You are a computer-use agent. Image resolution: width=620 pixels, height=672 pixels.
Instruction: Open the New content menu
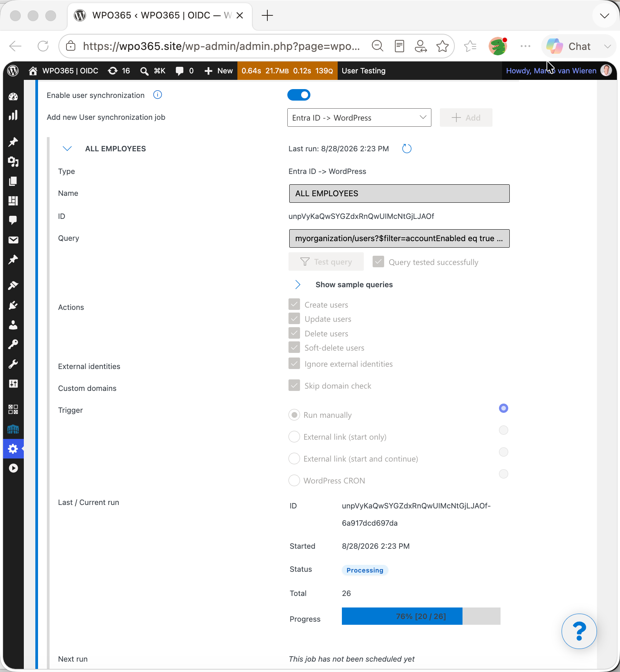tap(219, 71)
